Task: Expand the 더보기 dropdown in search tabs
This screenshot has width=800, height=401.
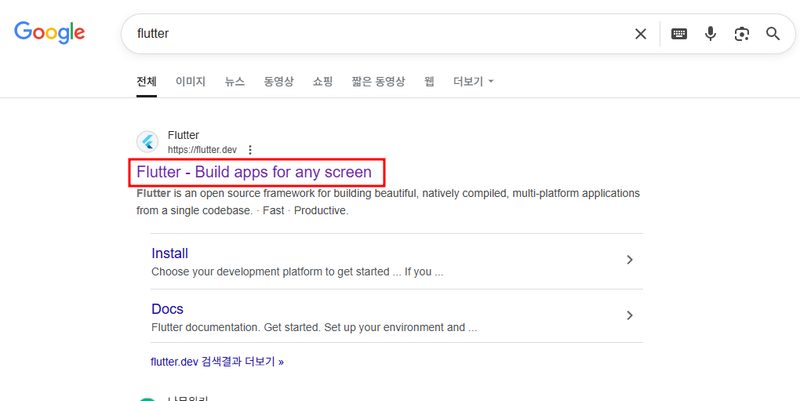Action: coord(473,81)
